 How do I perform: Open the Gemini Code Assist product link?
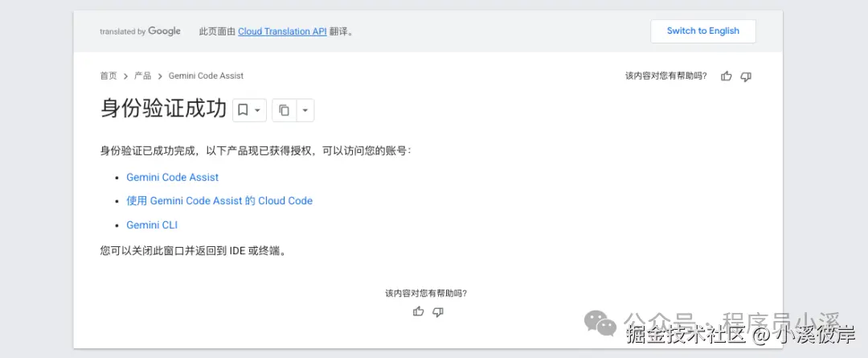point(172,177)
